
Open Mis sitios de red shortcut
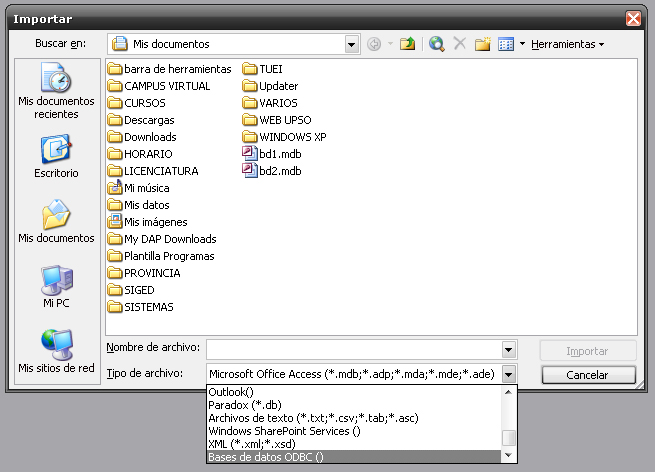[x=56, y=352]
